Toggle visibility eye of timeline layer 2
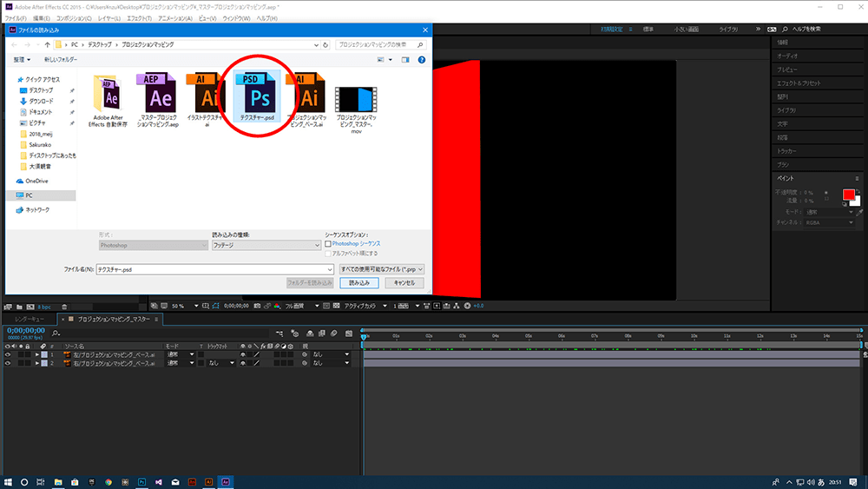 [x=8, y=363]
